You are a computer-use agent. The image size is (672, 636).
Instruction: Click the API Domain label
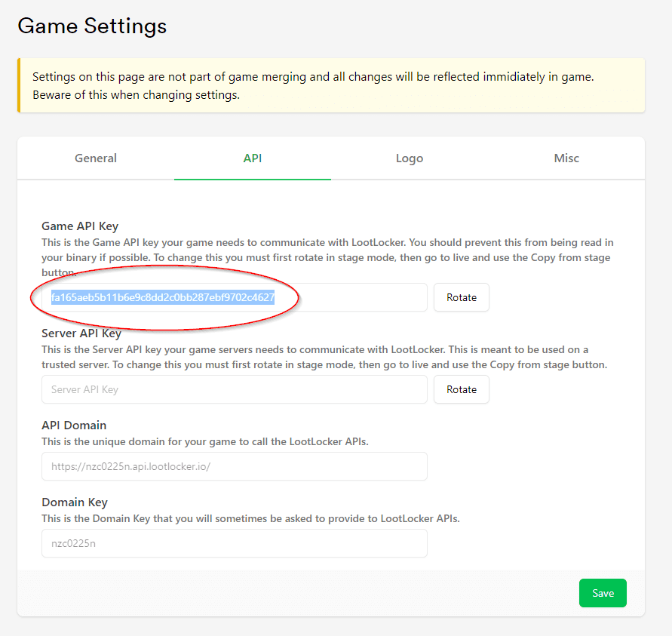click(74, 425)
